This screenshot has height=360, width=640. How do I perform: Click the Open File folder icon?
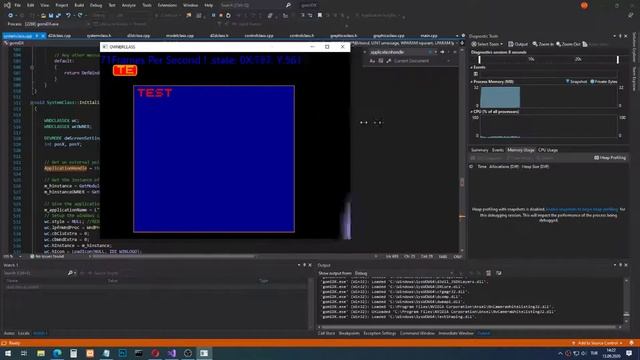pos(43,16)
